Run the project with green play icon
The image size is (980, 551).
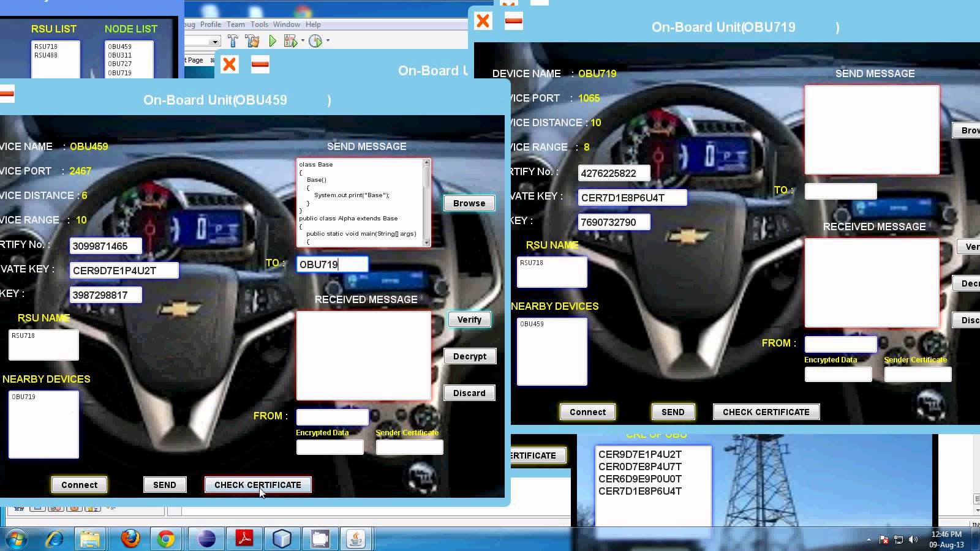point(273,41)
